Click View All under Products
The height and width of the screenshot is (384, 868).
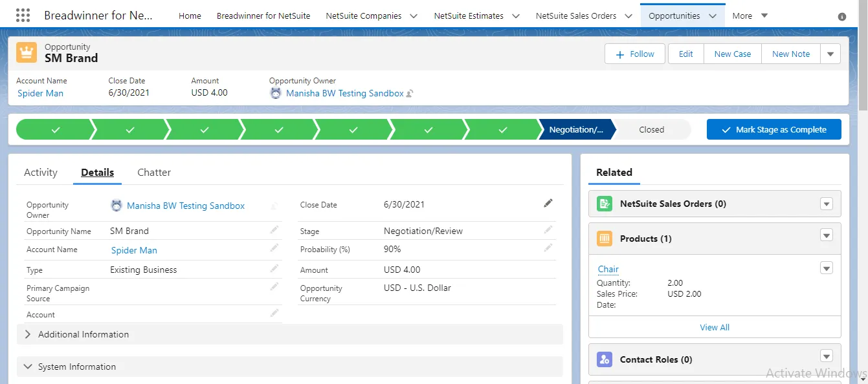(x=715, y=328)
